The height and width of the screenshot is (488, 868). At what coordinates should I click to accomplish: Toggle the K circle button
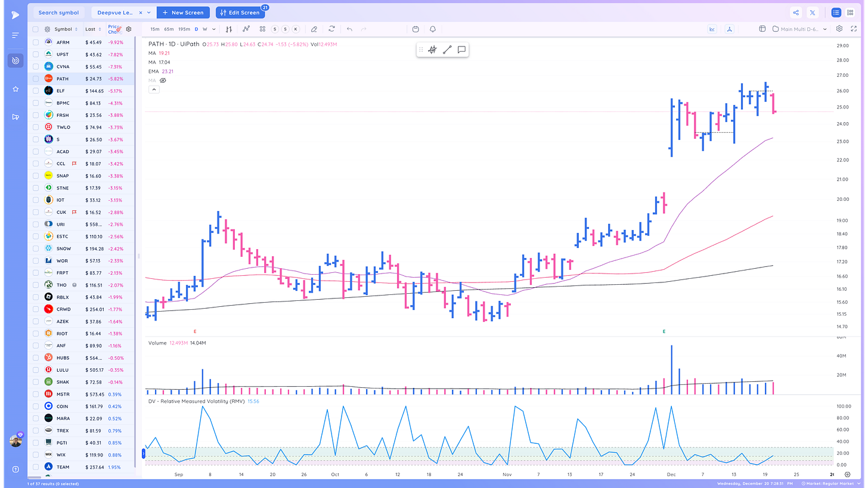coord(295,29)
